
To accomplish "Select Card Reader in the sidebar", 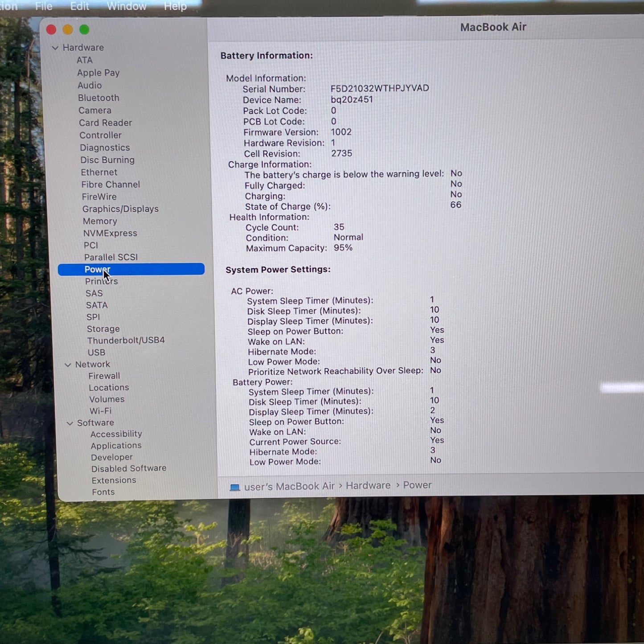I will (x=106, y=123).
